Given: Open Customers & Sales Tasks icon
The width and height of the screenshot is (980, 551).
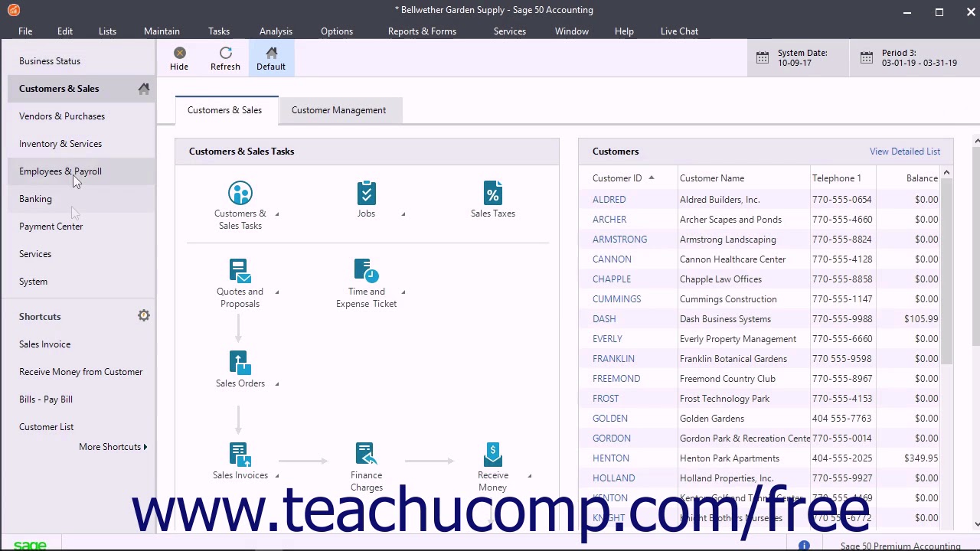Looking at the screenshot, I should pyautogui.click(x=240, y=193).
